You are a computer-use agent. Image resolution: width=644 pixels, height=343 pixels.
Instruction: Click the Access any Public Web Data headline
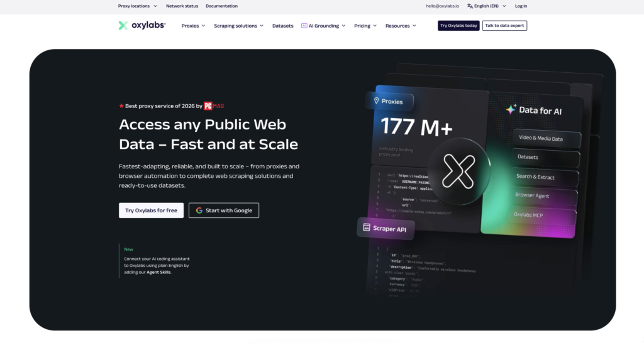[x=208, y=134]
